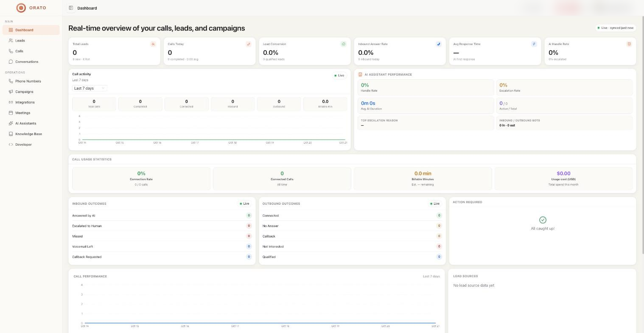644x333 pixels.
Task: Click the Phone Numbers icon
Action: [11, 81]
